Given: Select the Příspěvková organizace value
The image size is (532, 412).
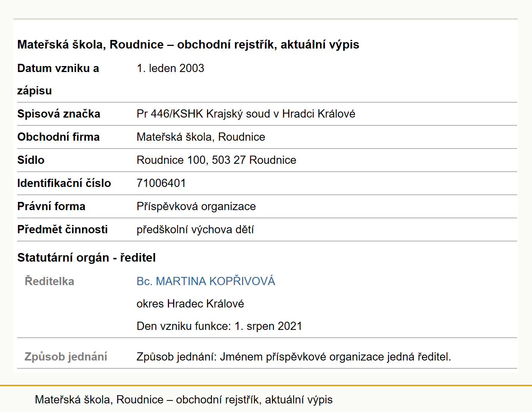Looking at the screenshot, I should 196,206.
